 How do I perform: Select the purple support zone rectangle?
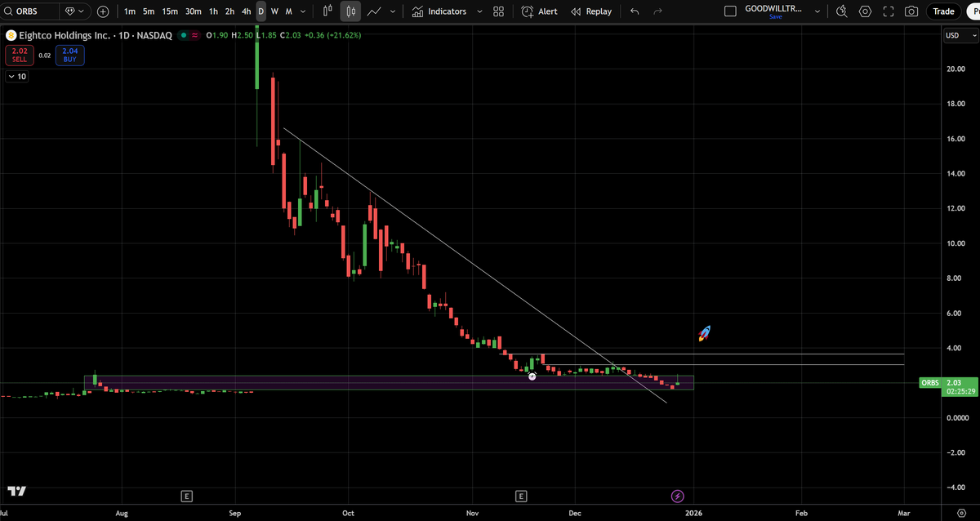pos(389,382)
